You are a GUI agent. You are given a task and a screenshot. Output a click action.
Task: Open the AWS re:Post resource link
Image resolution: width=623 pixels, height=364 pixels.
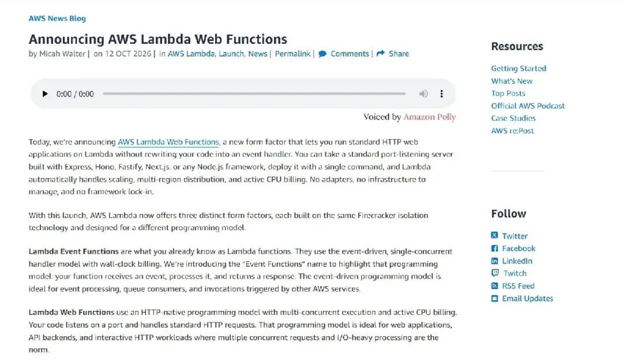tap(513, 131)
